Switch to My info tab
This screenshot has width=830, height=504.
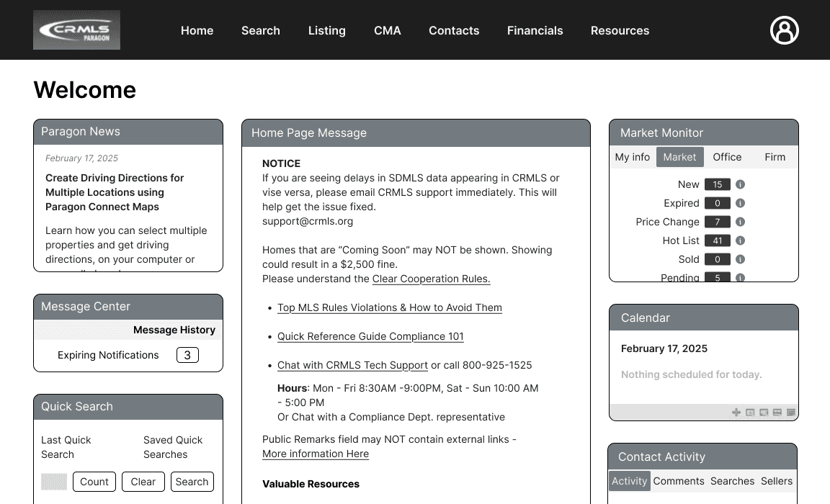click(x=632, y=157)
